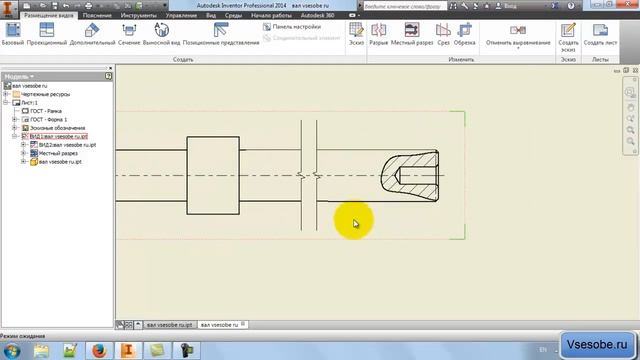Click the New file quick access icon
The image size is (640, 360).
27,6
